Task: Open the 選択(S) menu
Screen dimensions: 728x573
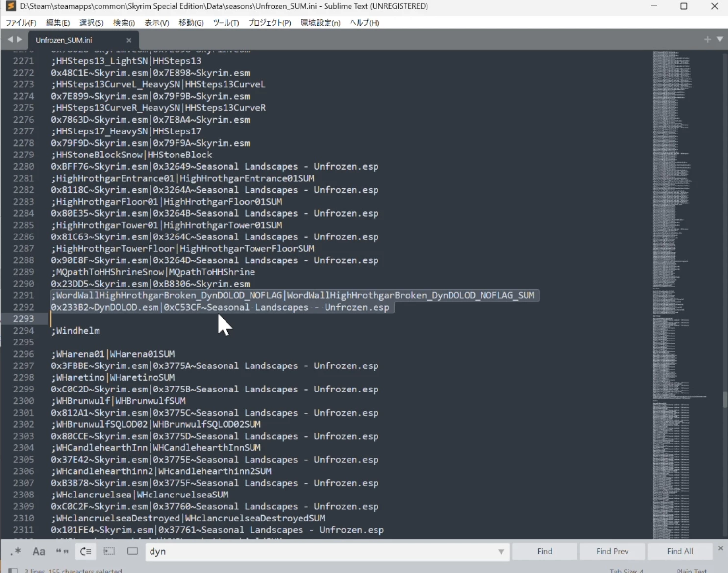Action: point(91,23)
